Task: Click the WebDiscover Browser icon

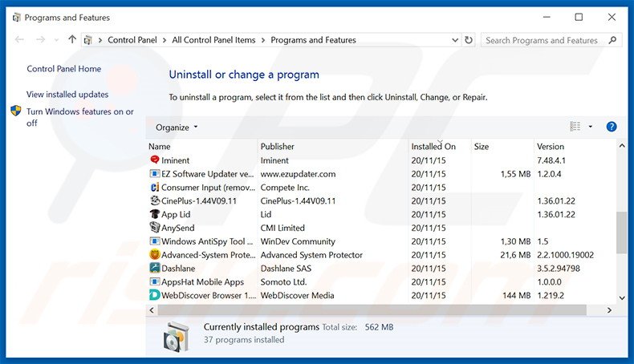Action: pos(154,295)
